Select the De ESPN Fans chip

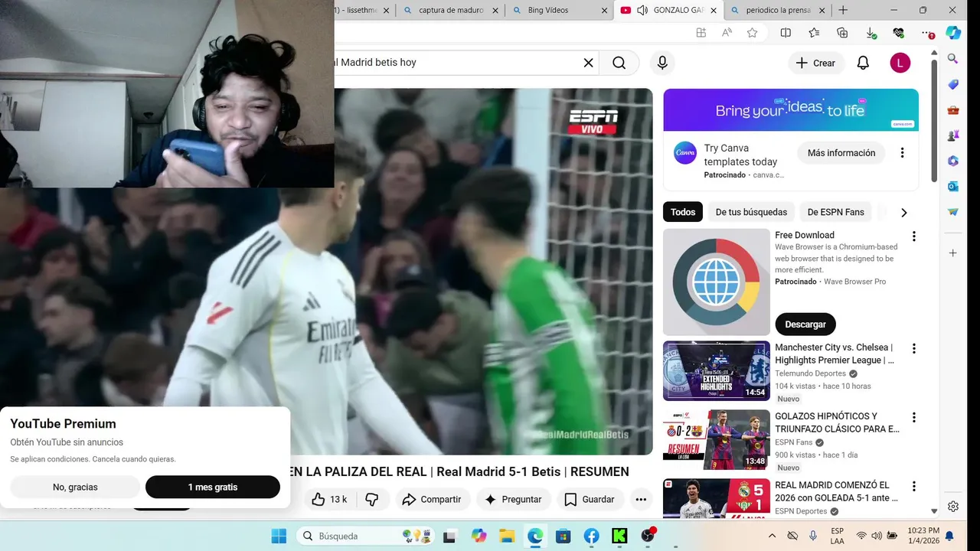tap(835, 212)
